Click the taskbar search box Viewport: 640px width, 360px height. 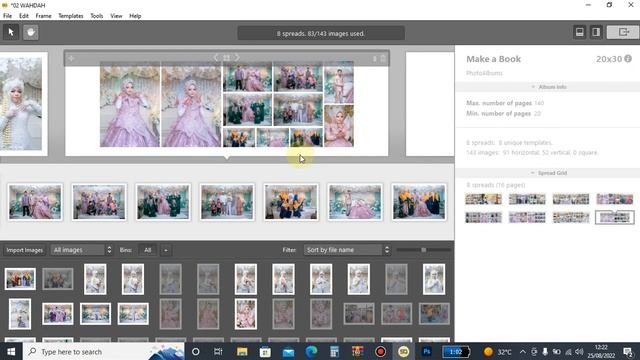point(104,351)
